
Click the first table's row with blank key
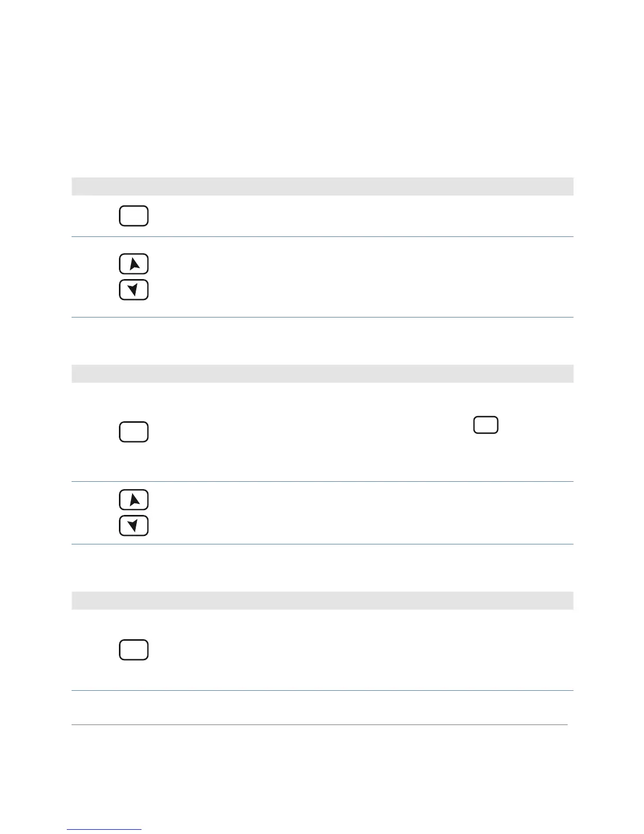322,216
